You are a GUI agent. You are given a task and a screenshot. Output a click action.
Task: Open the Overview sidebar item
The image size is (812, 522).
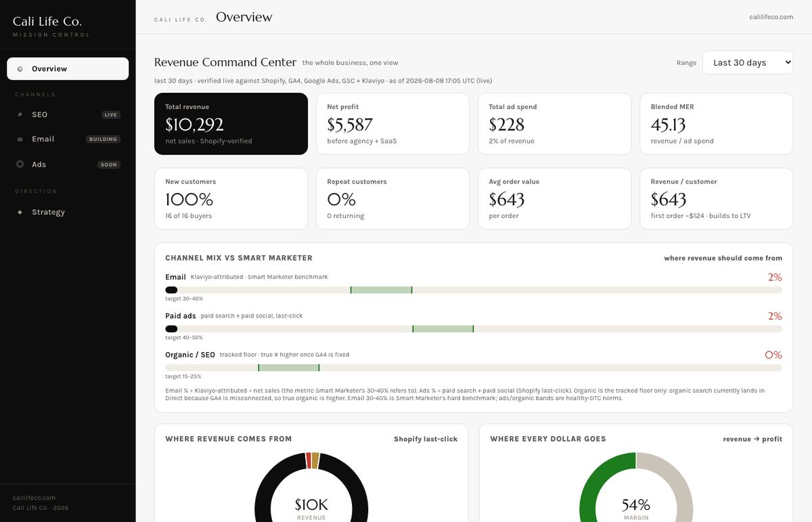tap(68, 68)
